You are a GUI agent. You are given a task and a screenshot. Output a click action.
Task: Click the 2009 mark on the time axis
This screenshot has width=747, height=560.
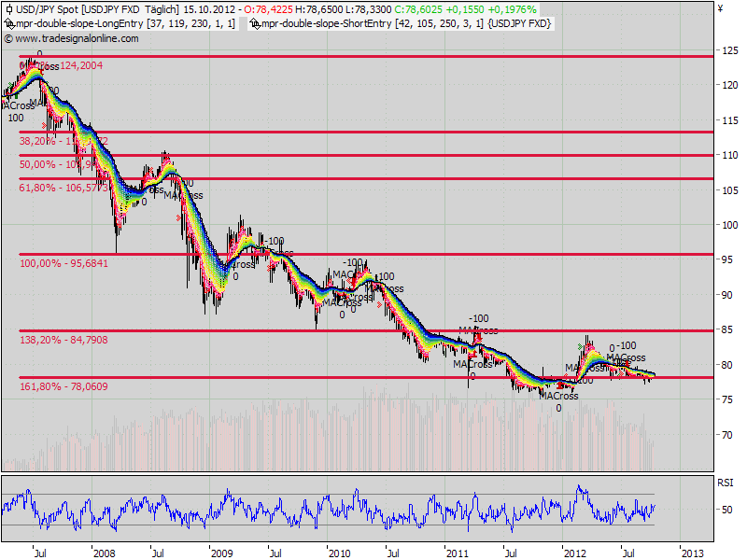pyautogui.click(x=221, y=553)
